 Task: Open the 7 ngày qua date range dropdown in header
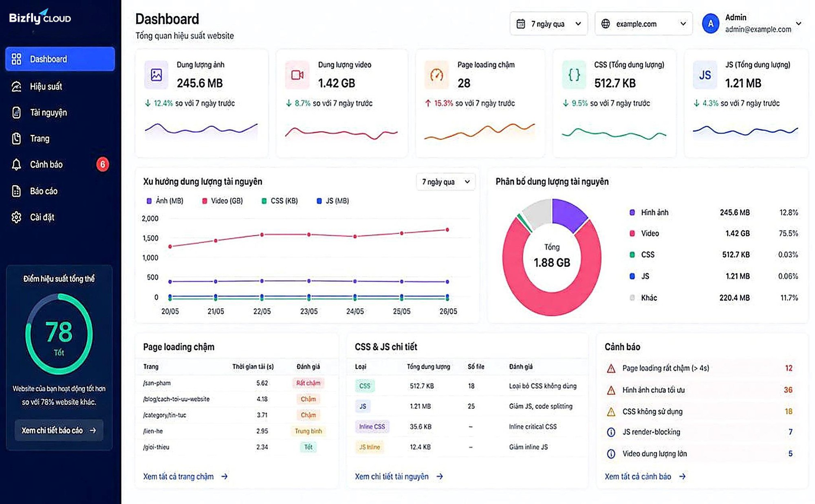click(x=548, y=24)
